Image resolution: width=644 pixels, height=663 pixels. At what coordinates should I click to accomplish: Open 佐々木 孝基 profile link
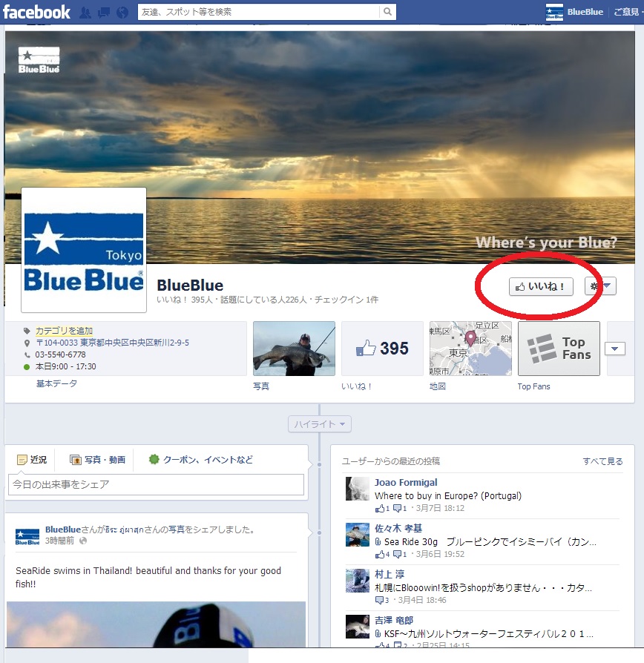(x=398, y=529)
